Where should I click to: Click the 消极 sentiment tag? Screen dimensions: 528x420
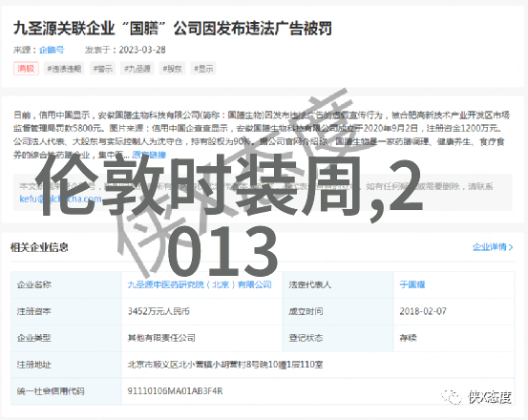pyautogui.click(x=26, y=69)
